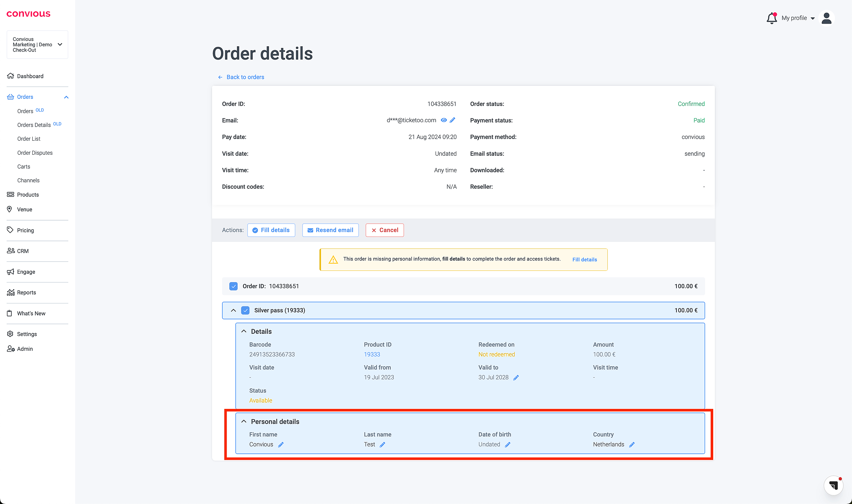Viewport: 852px width, 504px height.
Task: Open the chat widget icon
Action: (833, 485)
